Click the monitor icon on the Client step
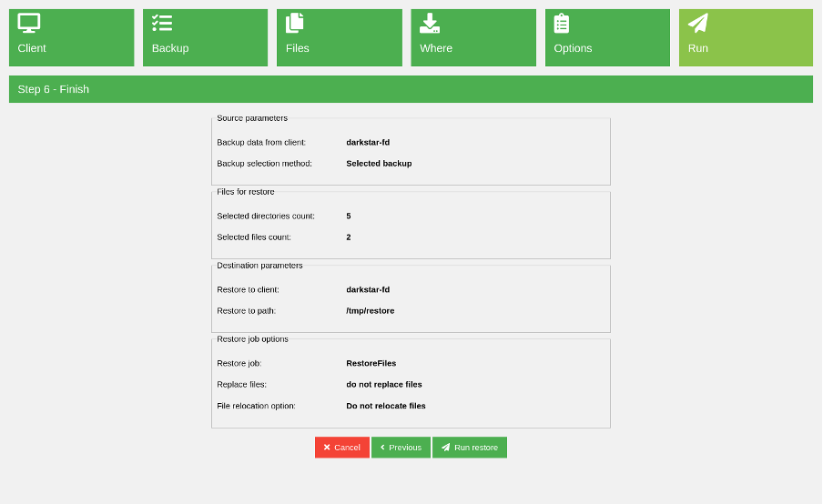The image size is (823, 504). [x=29, y=24]
